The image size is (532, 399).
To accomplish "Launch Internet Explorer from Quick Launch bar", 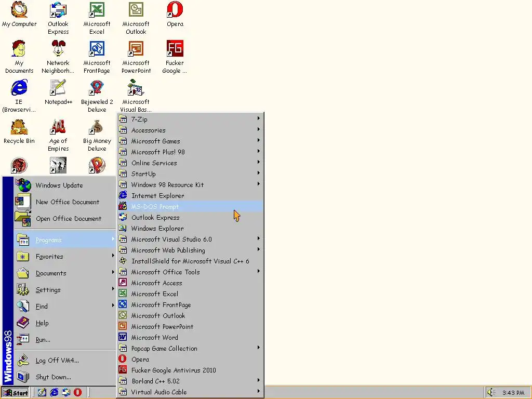I will (x=54, y=392).
